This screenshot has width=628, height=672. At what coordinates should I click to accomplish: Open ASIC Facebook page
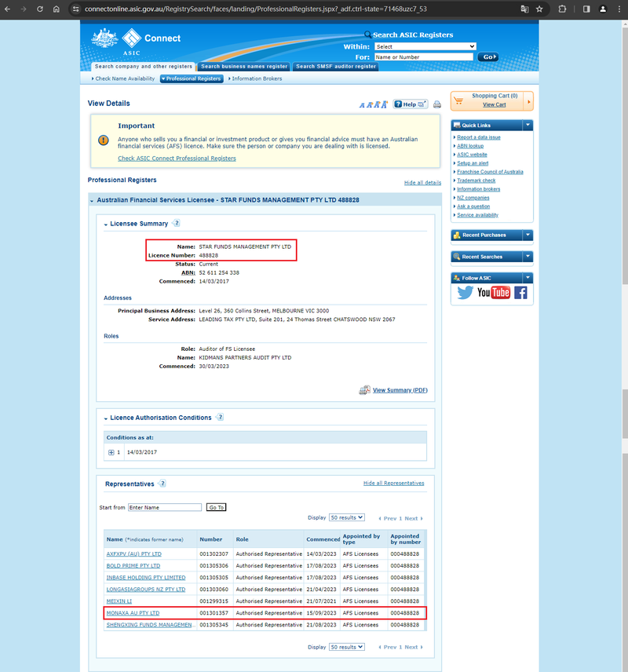[x=520, y=293]
